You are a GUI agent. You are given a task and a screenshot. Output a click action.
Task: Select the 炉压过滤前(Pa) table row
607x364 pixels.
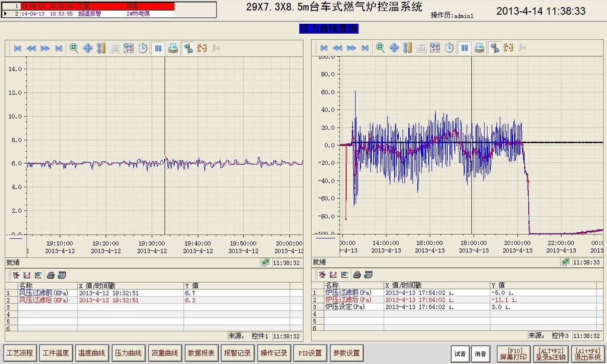tap(457, 293)
